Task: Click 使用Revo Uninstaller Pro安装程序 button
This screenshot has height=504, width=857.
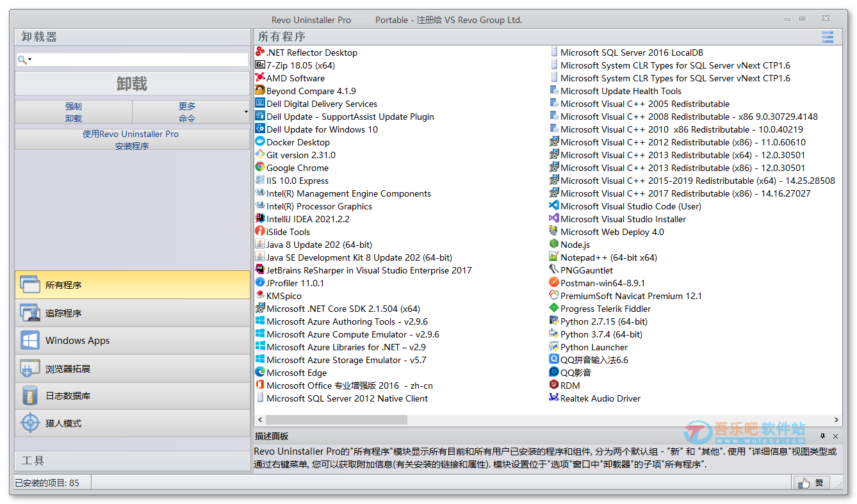Action: pyautogui.click(x=133, y=140)
